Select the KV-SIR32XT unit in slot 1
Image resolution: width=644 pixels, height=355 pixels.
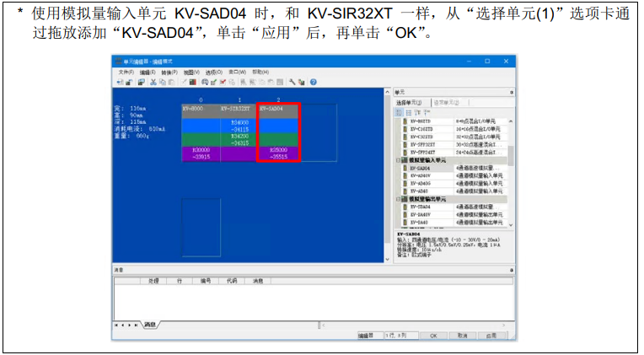239,132
